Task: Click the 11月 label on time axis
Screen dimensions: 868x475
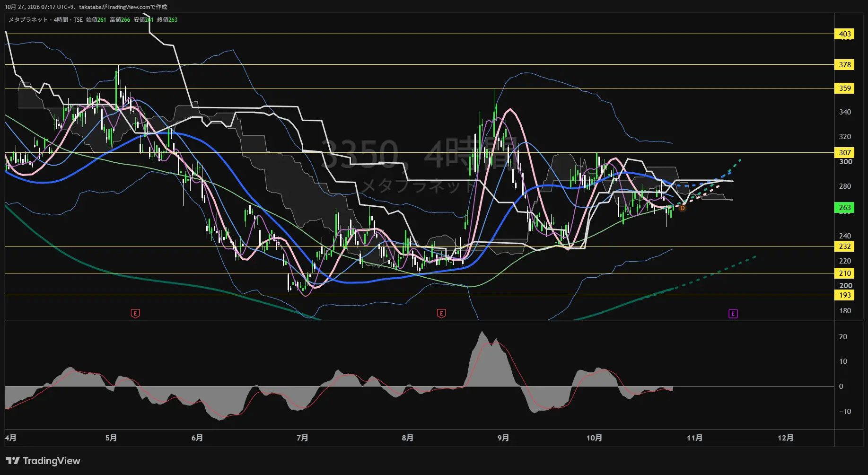Action: point(694,438)
